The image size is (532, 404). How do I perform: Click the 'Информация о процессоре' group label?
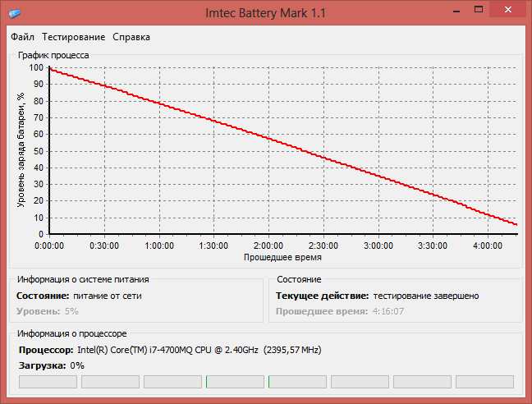pos(72,333)
